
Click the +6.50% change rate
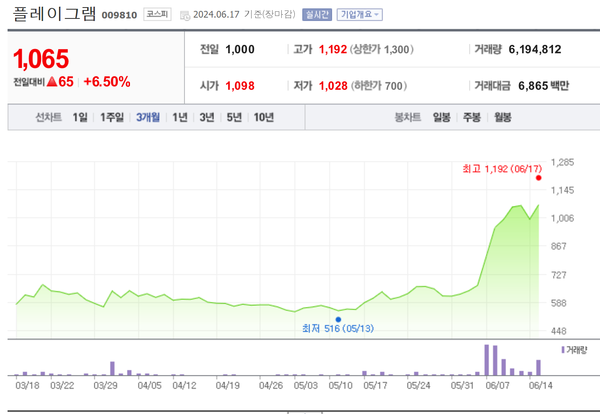click(107, 81)
